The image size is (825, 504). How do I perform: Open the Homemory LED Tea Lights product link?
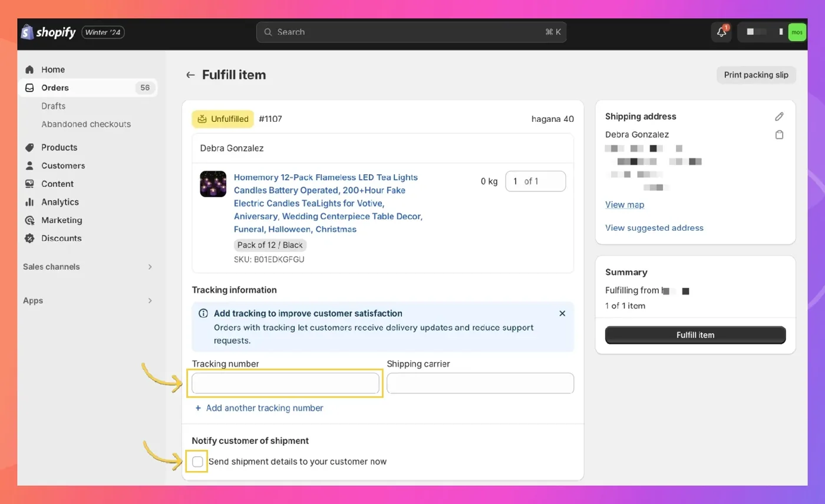tap(328, 203)
